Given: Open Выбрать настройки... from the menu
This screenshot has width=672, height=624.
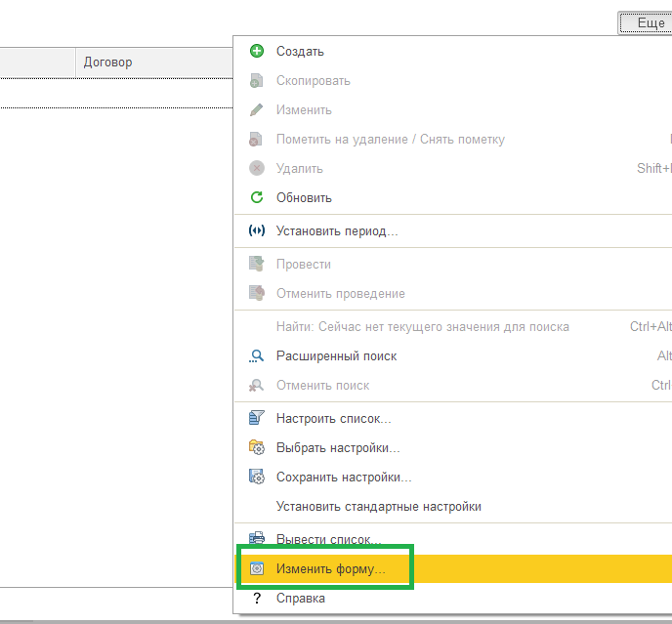Looking at the screenshot, I should (453, 448).
